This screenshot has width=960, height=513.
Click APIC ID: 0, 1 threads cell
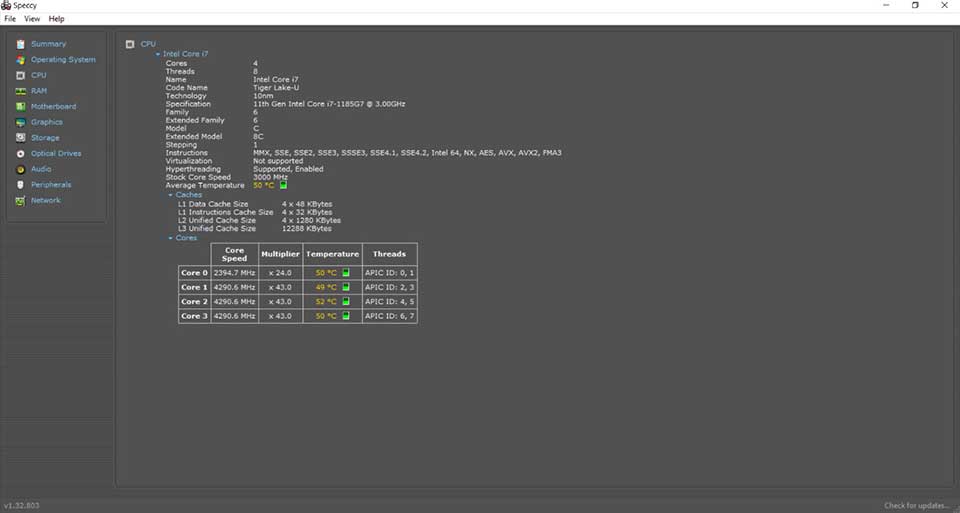pos(389,273)
